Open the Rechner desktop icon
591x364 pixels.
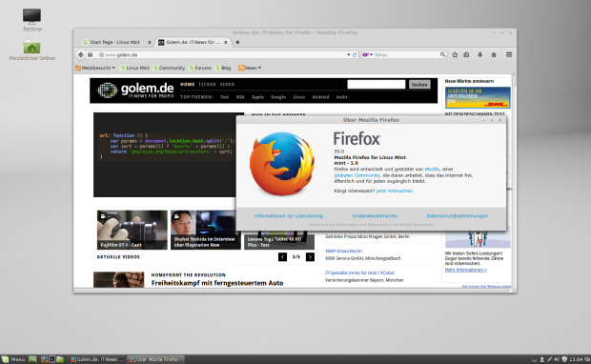point(32,20)
